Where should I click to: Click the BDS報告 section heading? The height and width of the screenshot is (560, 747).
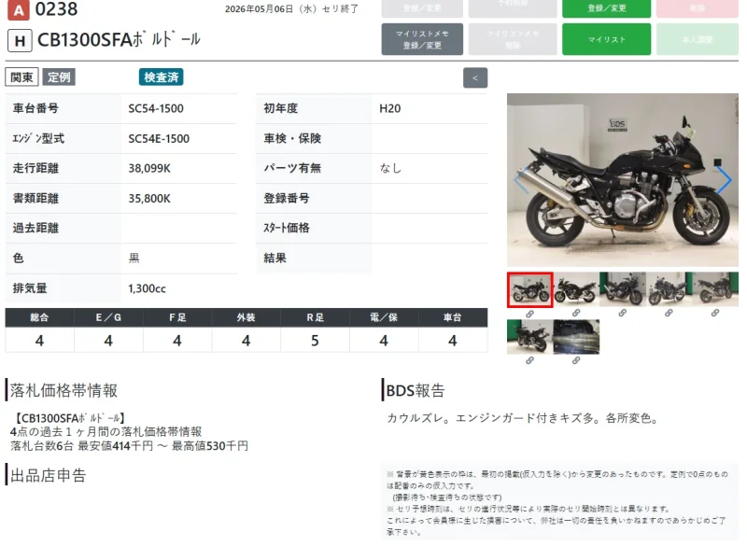(416, 390)
